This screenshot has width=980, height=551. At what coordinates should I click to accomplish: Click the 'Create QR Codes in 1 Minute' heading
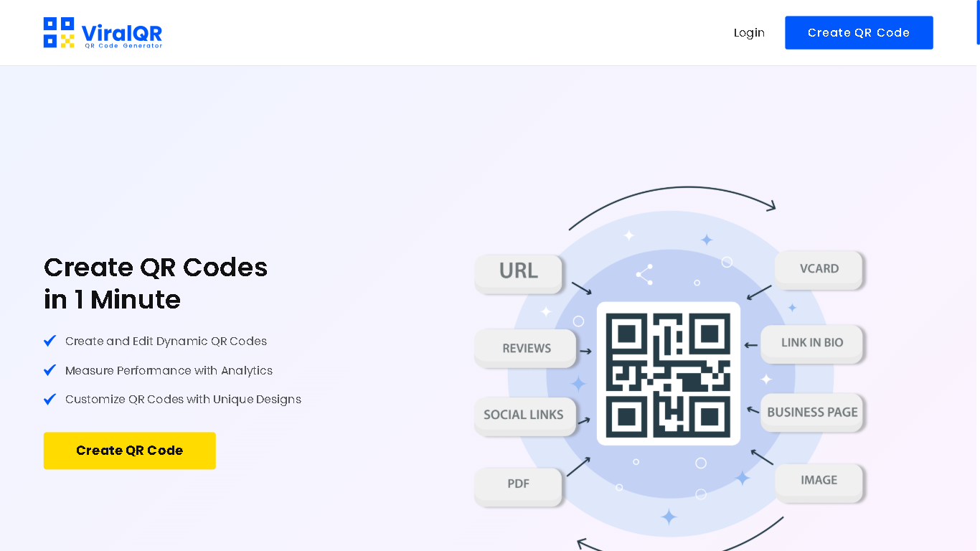pos(156,283)
